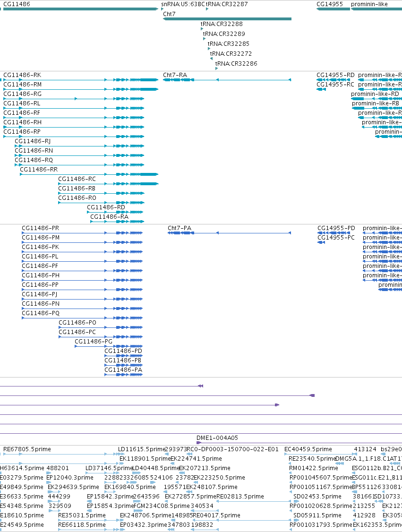Open transcript CG11486-RF
The height and width of the screenshot is (532, 402).
pos(22,113)
